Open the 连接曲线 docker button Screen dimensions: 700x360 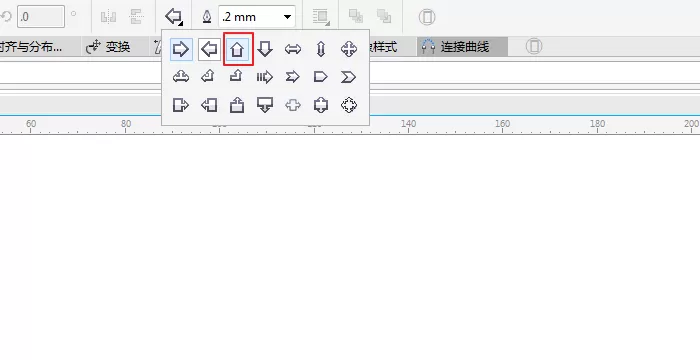(x=462, y=47)
